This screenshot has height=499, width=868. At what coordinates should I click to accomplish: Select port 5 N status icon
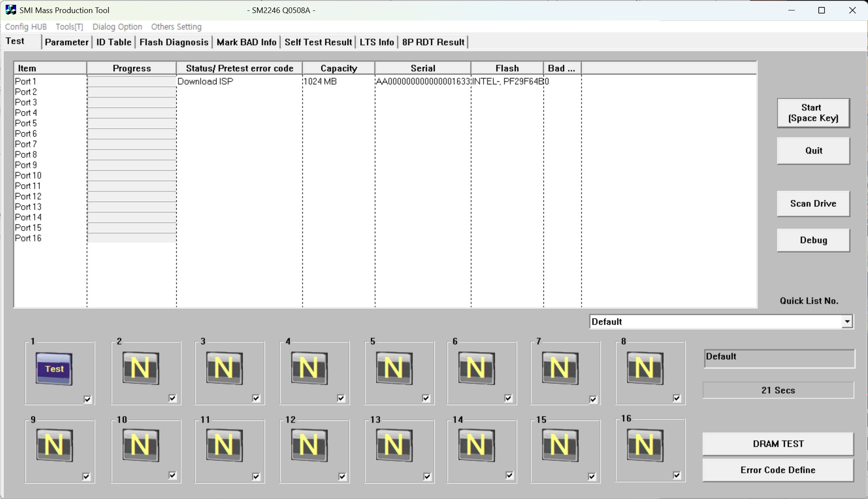pyautogui.click(x=394, y=368)
